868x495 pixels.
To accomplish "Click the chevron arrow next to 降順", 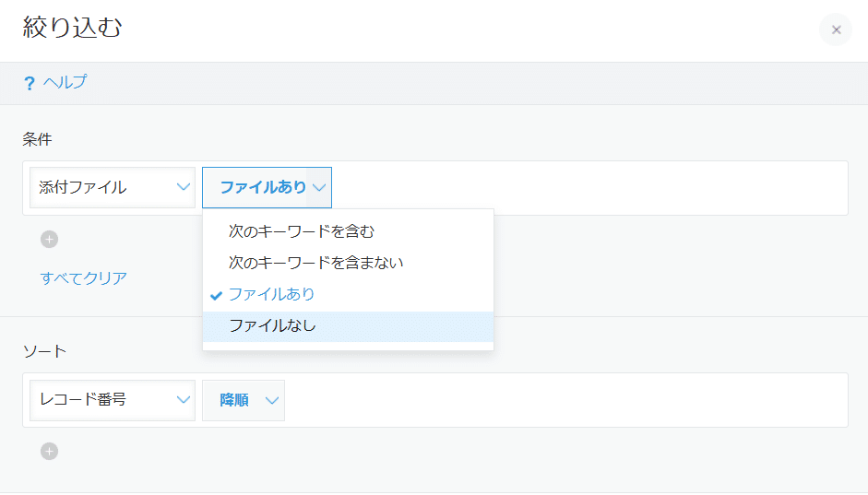I will (271, 400).
